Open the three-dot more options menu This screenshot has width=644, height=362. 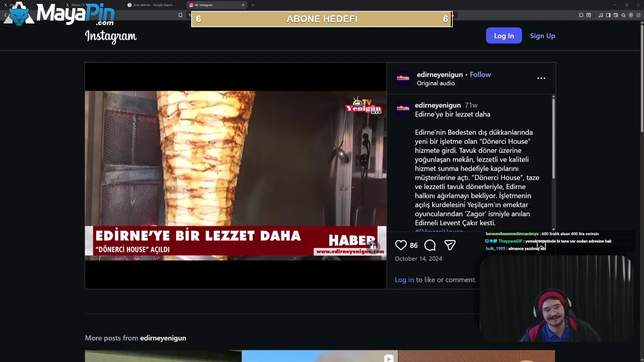click(x=541, y=78)
